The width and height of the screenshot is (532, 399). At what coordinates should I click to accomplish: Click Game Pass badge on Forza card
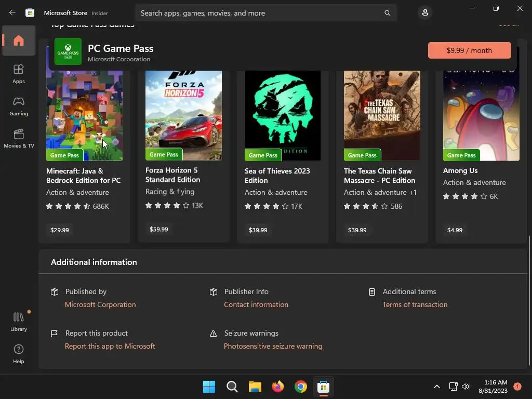(x=164, y=154)
